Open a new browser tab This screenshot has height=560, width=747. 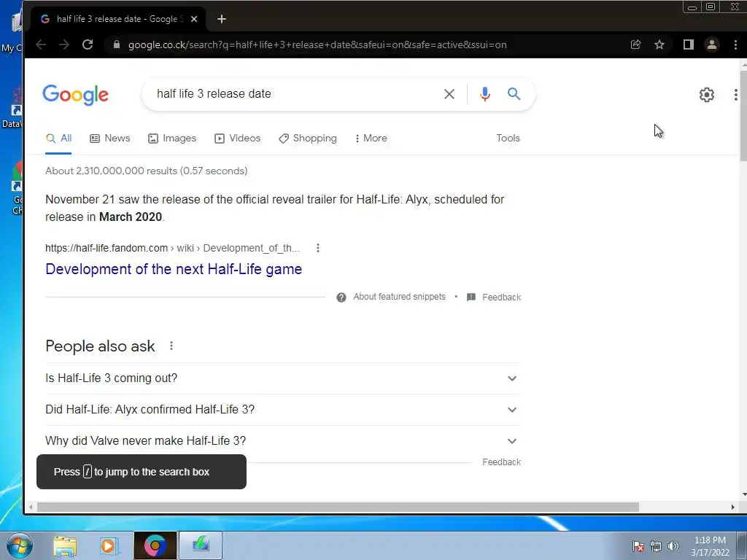(x=222, y=19)
